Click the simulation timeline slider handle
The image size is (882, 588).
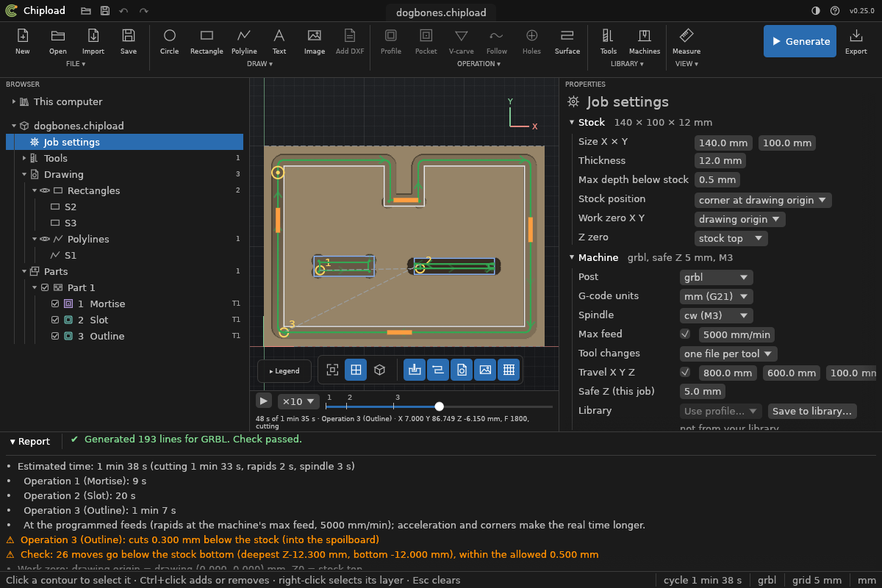(439, 406)
